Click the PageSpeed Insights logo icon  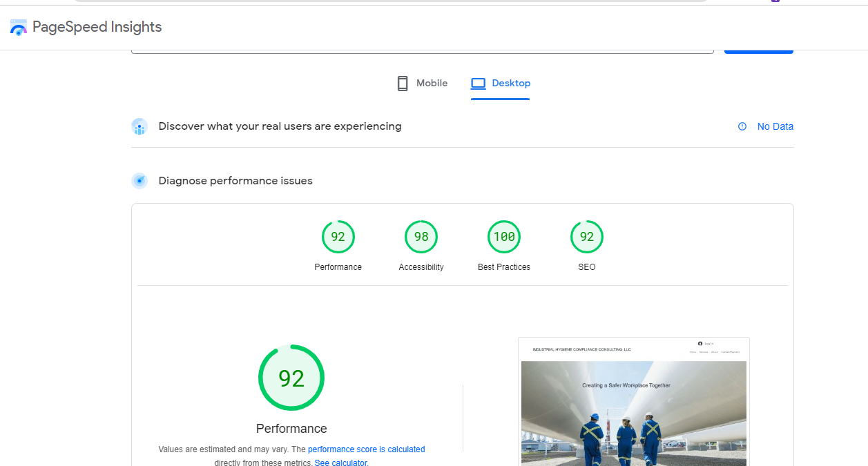[x=18, y=27]
